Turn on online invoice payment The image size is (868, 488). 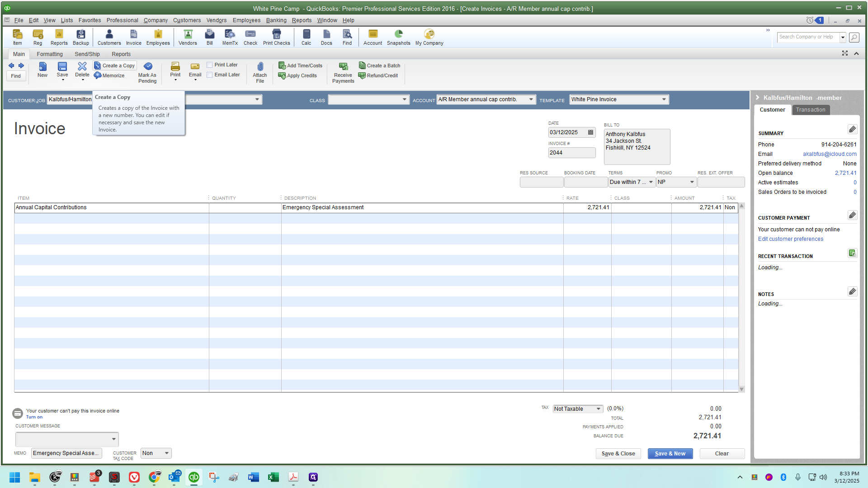[x=34, y=417]
